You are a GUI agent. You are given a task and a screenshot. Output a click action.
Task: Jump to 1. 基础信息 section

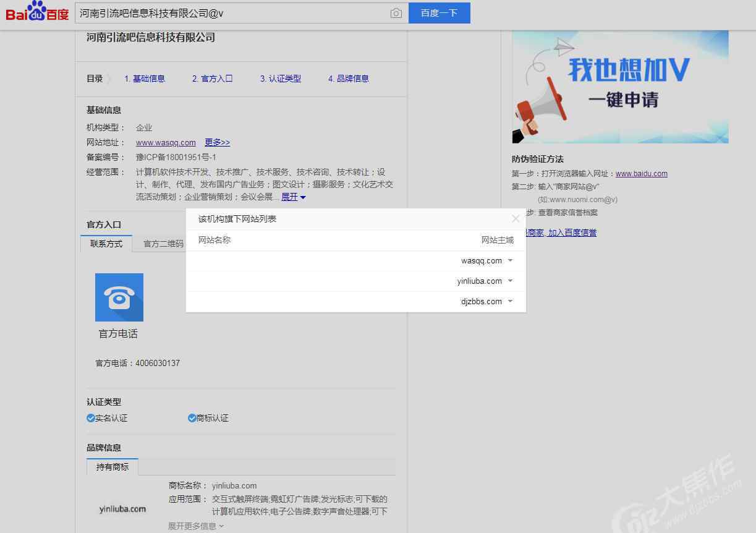tap(145, 79)
